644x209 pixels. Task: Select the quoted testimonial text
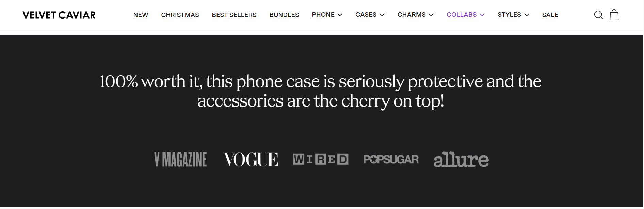click(322, 91)
